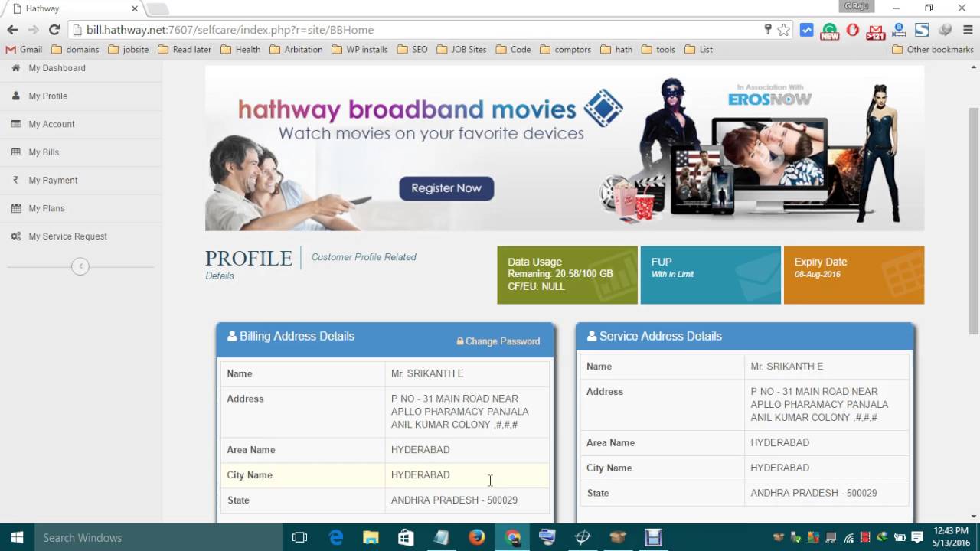Open the Windows Start menu

17,537
